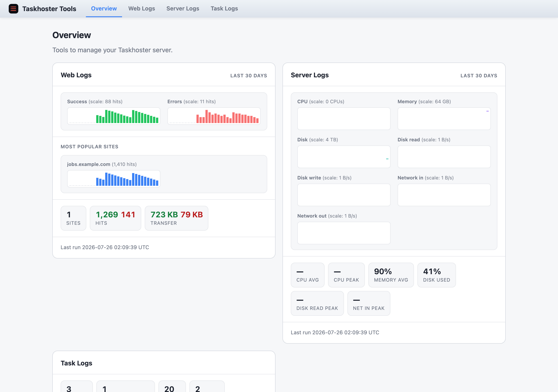Click the Overview page heading
558x392 pixels.
[72, 35]
